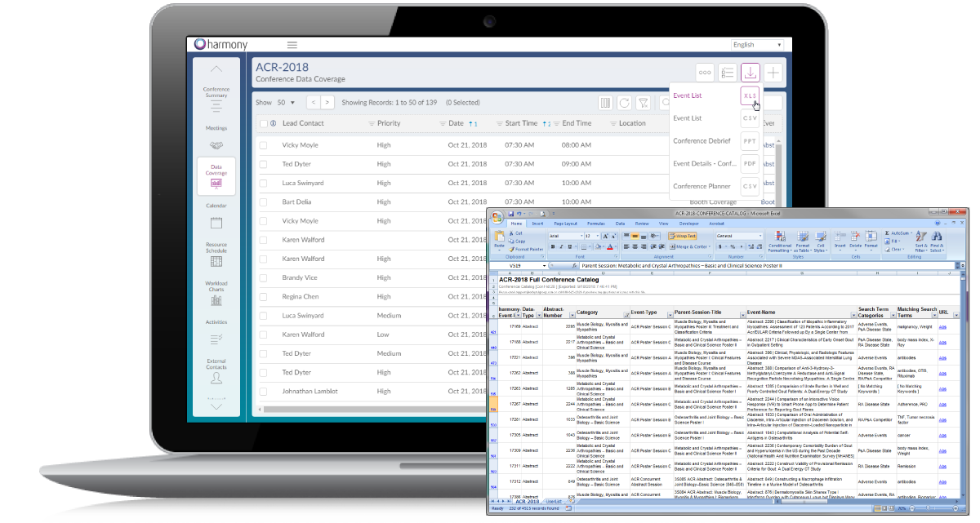Open the Category column filter in Excel

625,315
